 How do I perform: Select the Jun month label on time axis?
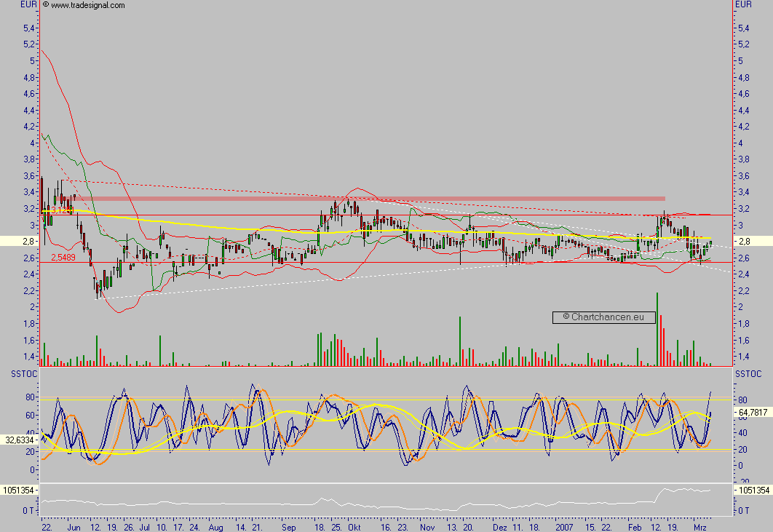tap(74, 527)
